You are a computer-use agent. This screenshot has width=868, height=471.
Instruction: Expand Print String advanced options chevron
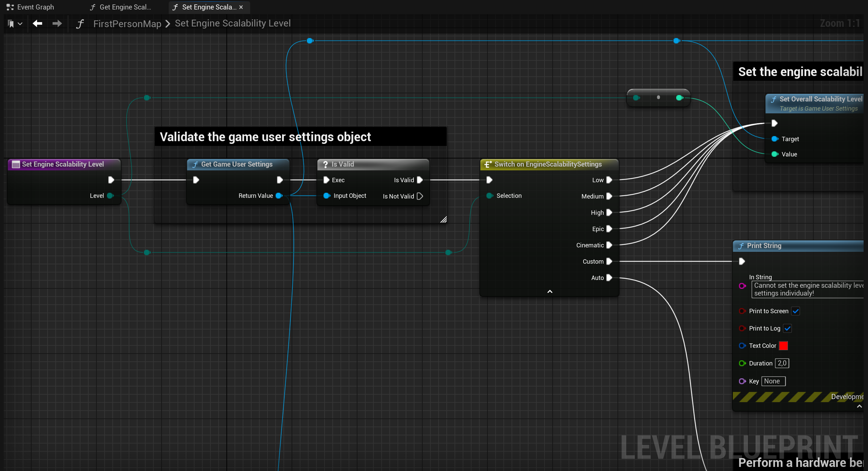point(860,406)
